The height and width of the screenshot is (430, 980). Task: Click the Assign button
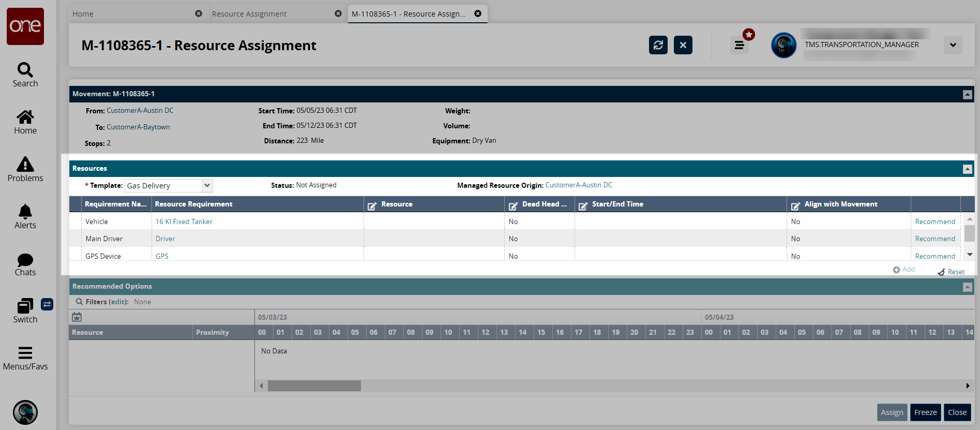tap(892, 412)
